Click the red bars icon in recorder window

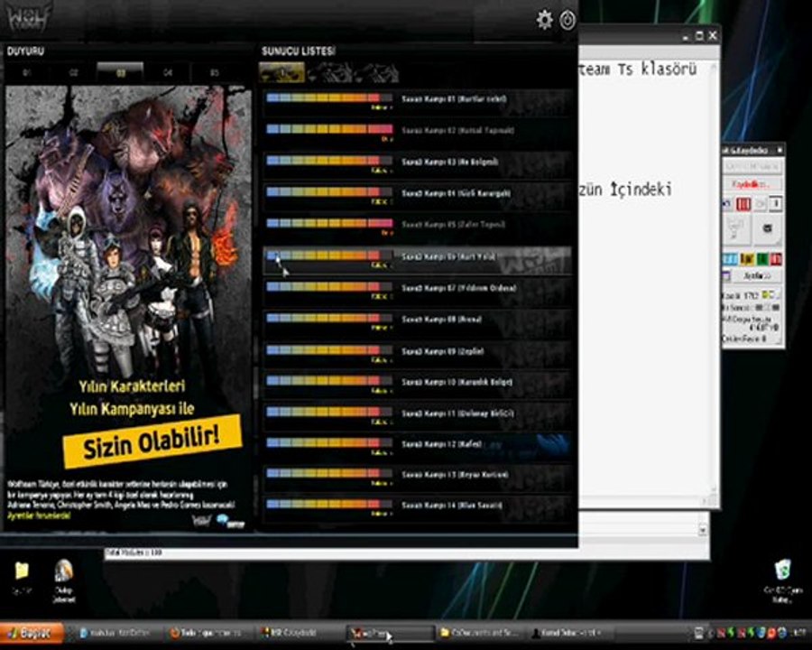743,204
